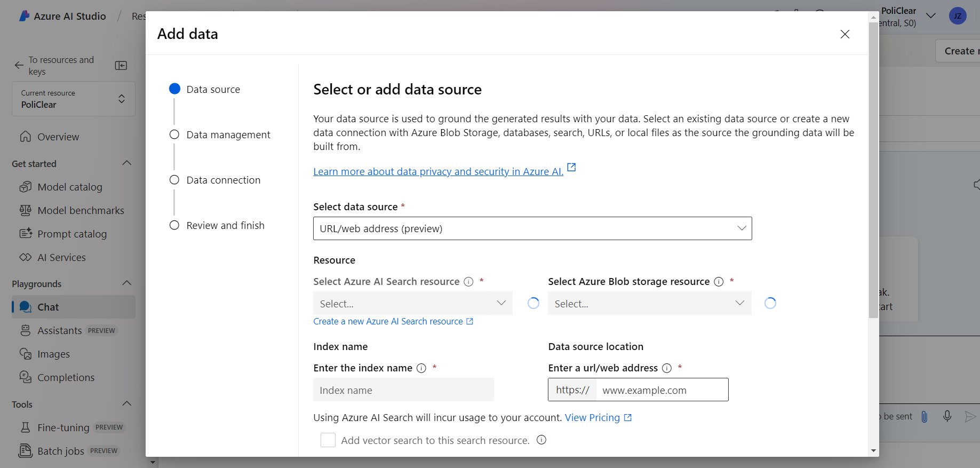Select the Data management step radio
Viewport: 980px width, 468px height.
[x=174, y=134]
